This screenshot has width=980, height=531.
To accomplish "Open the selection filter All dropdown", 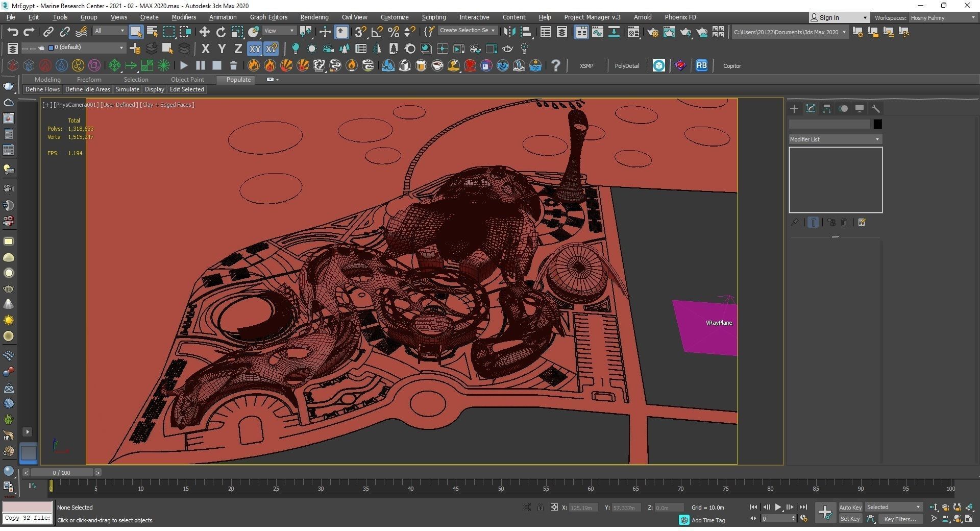I will point(109,31).
